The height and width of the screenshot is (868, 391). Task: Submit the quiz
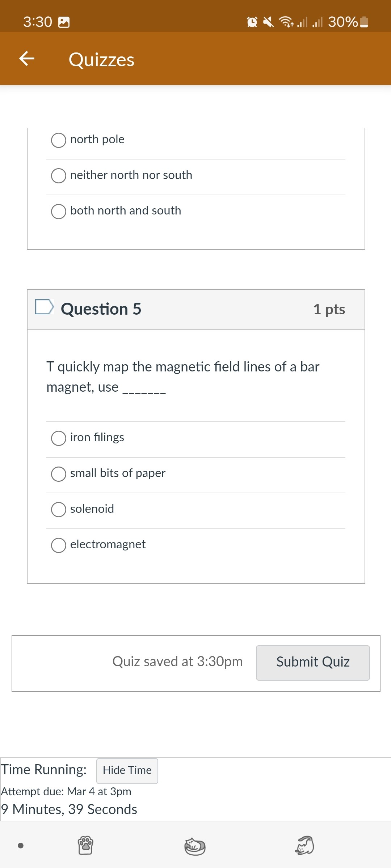(312, 662)
